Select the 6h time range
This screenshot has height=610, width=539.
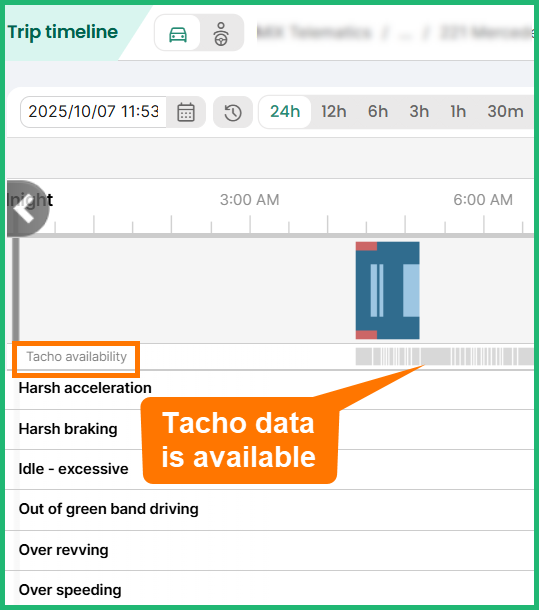(378, 112)
